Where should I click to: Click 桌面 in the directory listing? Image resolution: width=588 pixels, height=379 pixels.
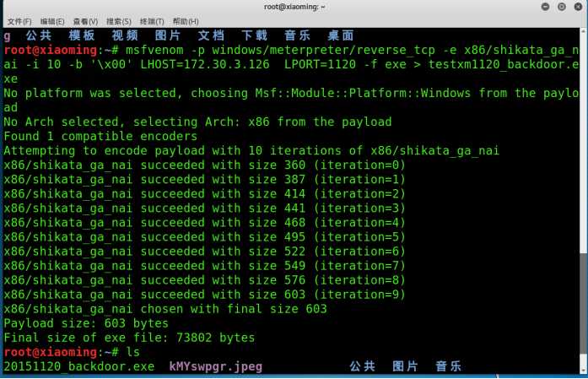tap(341, 35)
